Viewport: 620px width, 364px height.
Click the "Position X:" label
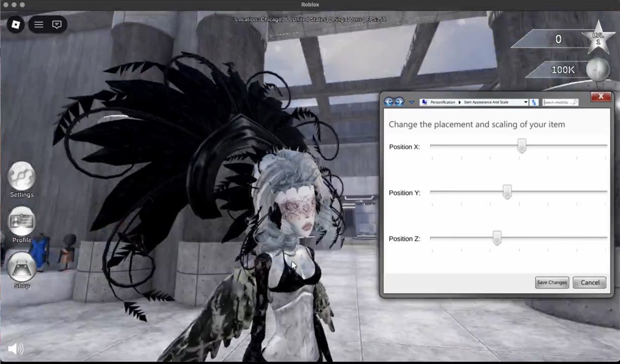(x=404, y=147)
